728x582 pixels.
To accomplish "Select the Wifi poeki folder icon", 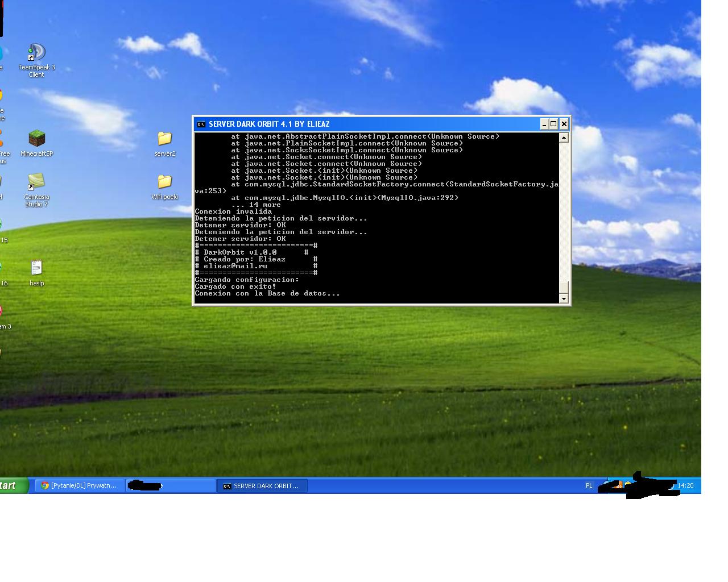I will (x=164, y=187).
